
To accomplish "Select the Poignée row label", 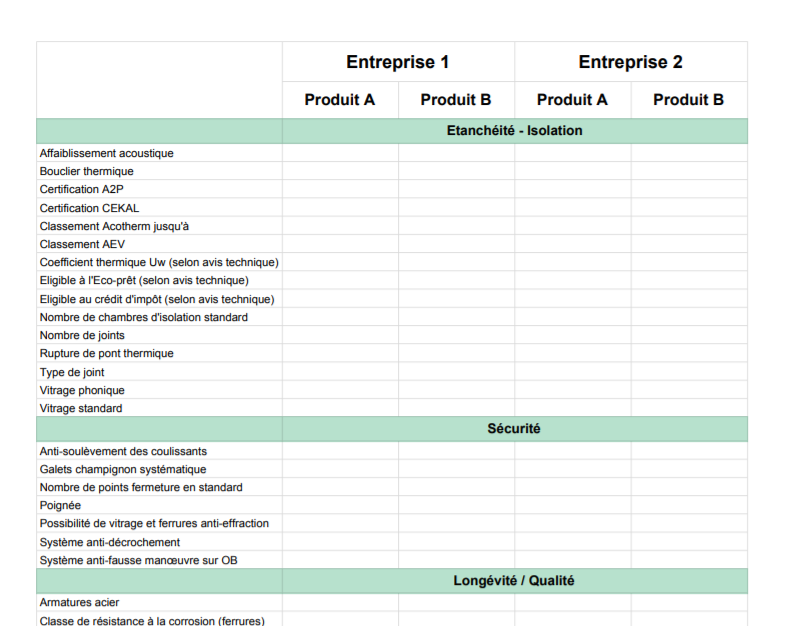I will click(x=61, y=506).
